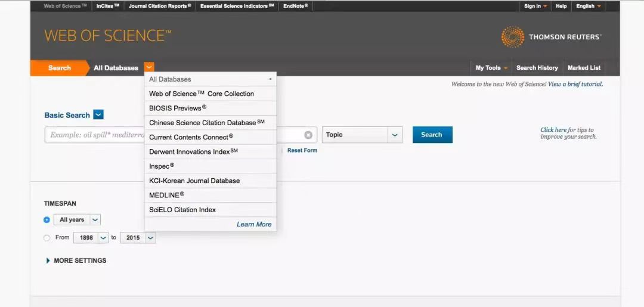Choose Inspec from the database list

point(210,166)
